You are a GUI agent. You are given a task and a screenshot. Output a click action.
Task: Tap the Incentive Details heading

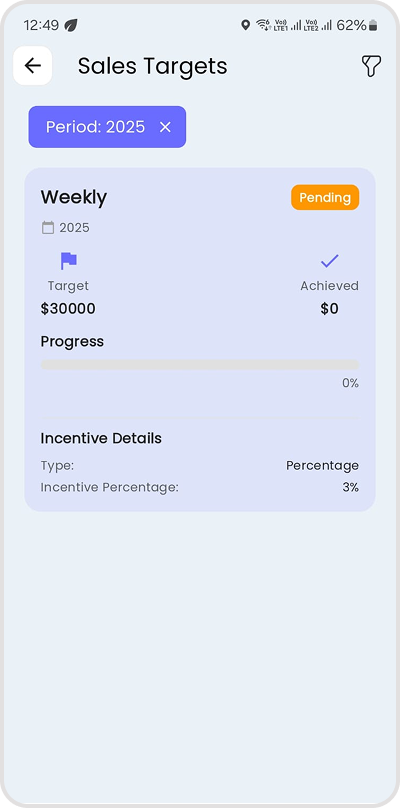[101, 438]
